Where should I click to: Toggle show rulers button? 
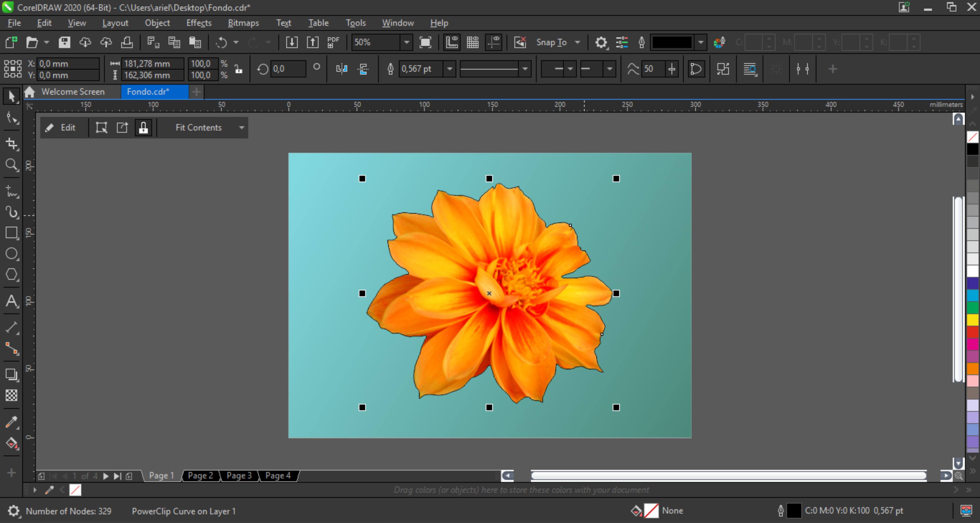click(x=451, y=42)
